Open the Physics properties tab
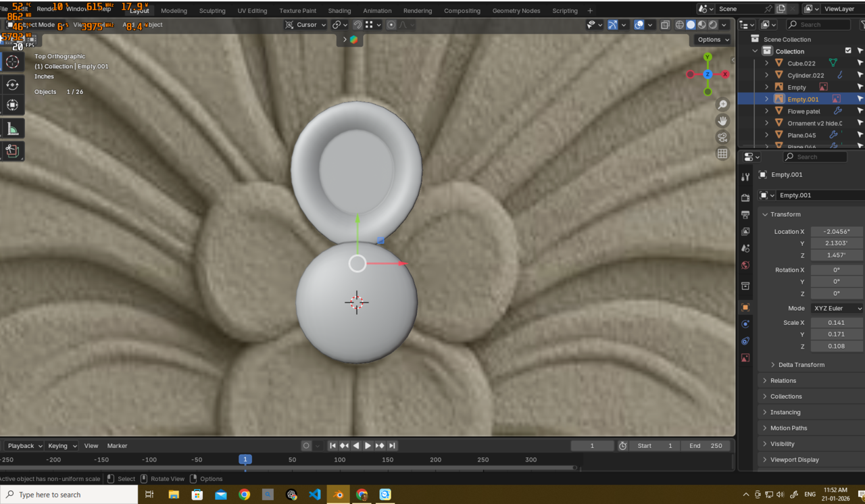865x504 pixels. click(745, 324)
